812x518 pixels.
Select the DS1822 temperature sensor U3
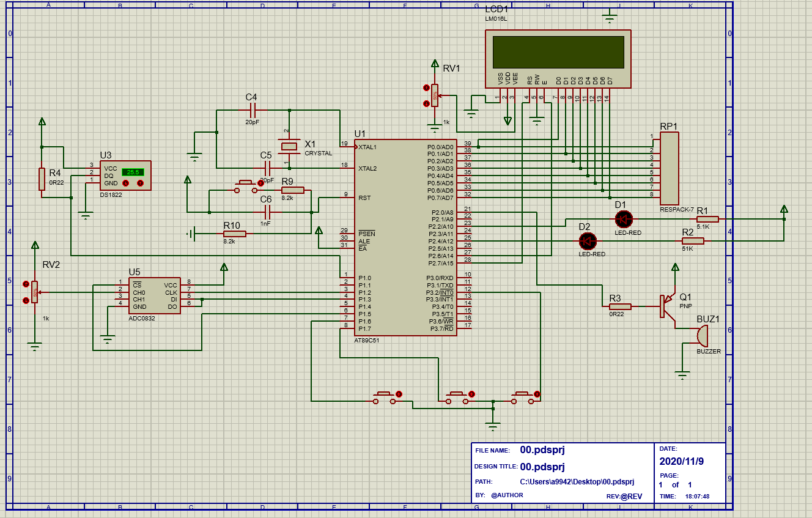pos(125,176)
